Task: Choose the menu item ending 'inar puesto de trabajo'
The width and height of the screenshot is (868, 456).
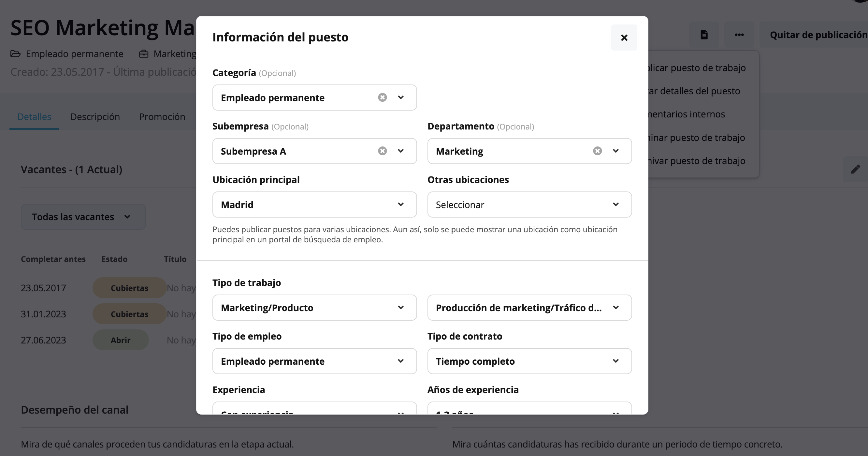Action: pyautogui.click(x=697, y=138)
